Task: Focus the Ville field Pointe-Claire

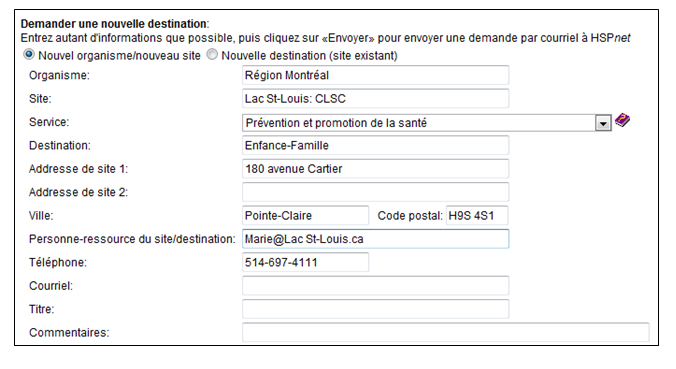Action: click(x=305, y=215)
